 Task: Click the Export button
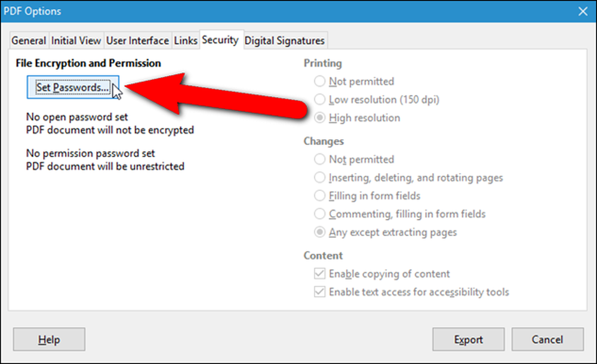click(468, 340)
